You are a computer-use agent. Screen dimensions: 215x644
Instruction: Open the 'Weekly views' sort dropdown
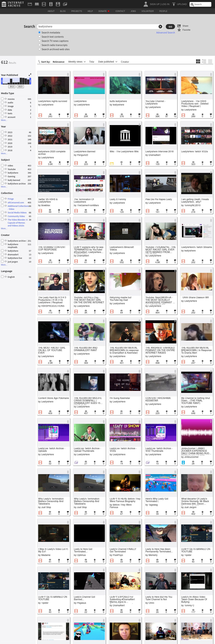click(77, 62)
